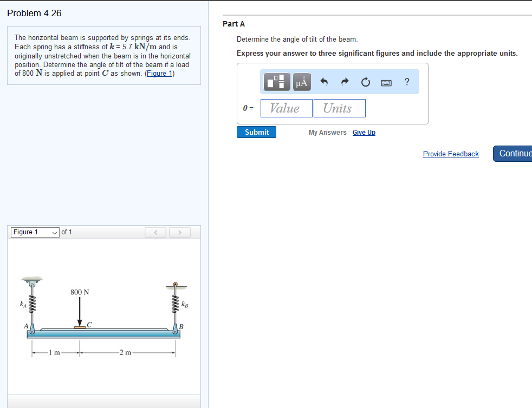Go to the previous figure arrow
Screen dimensions: 532x408
pyautogui.click(x=155, y=233)
